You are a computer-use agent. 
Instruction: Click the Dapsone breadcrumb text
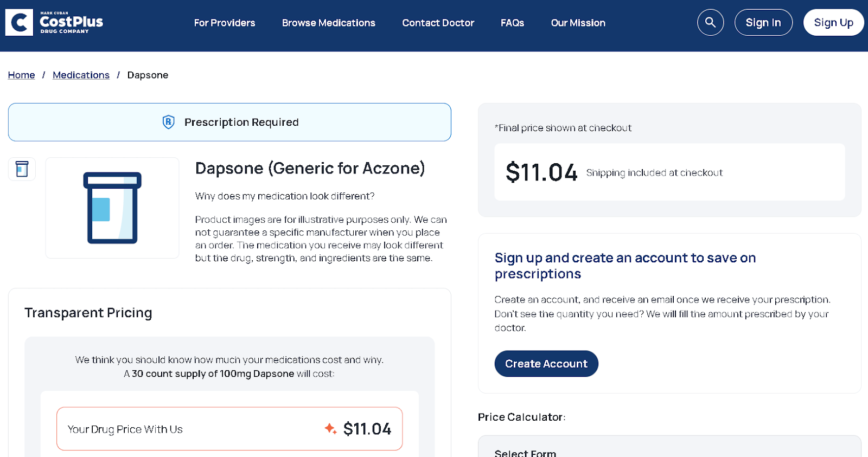148,75
